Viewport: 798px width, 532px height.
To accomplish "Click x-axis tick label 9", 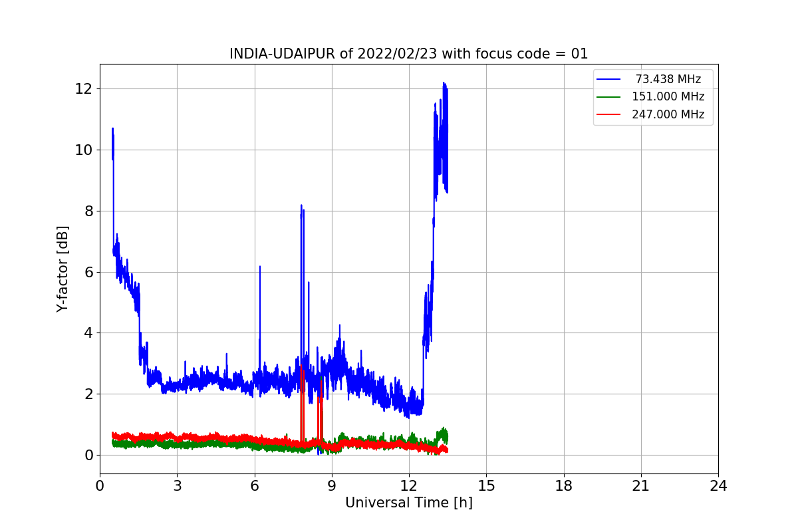I will [x=332, y=485].
